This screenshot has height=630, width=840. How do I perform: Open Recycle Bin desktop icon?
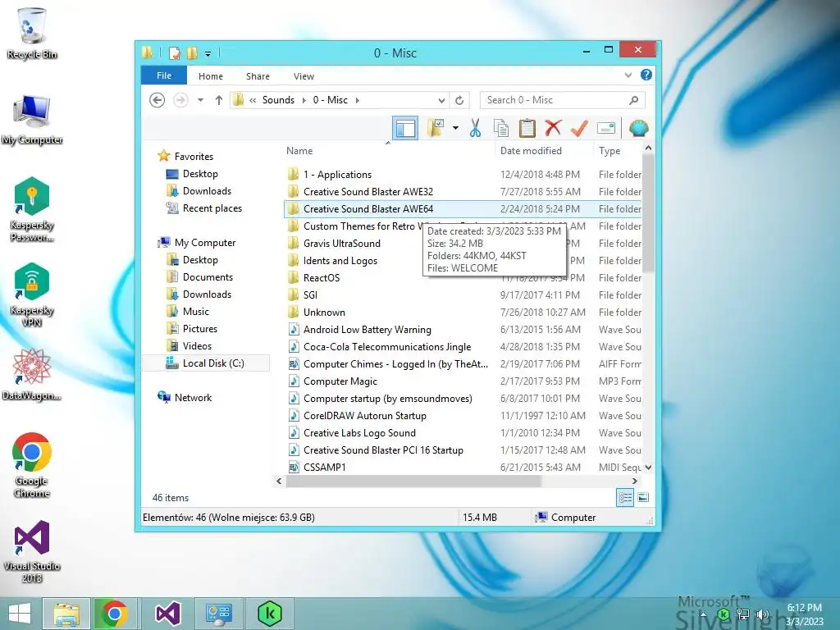(32, 33)
